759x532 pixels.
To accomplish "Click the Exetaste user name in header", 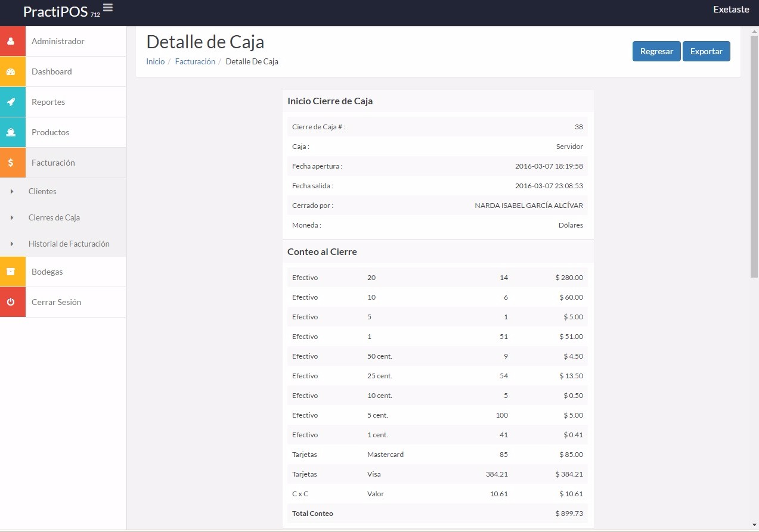I will coord(731,9).
